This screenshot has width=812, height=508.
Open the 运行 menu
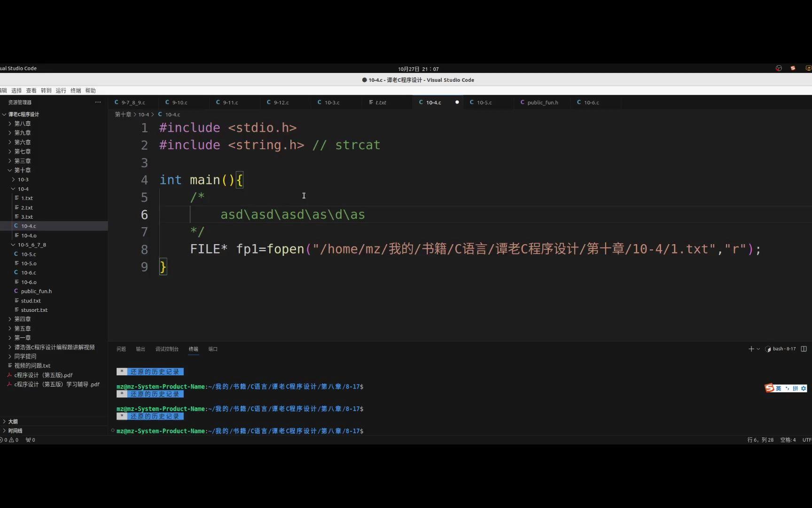click(61, 90)
